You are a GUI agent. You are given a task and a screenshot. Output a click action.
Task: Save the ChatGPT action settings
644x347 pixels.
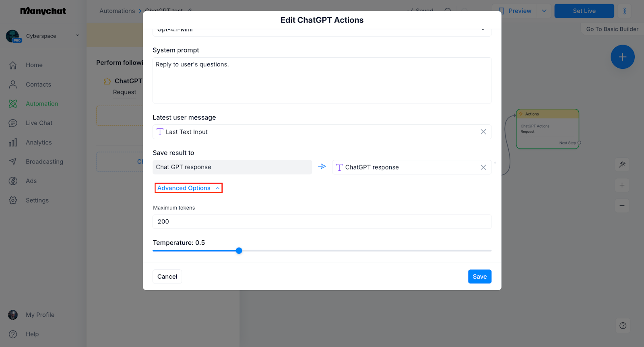coord(479,277)
